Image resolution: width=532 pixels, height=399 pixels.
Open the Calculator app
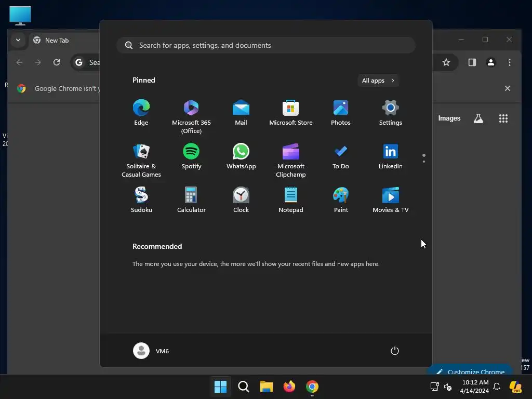pos(191,200)
